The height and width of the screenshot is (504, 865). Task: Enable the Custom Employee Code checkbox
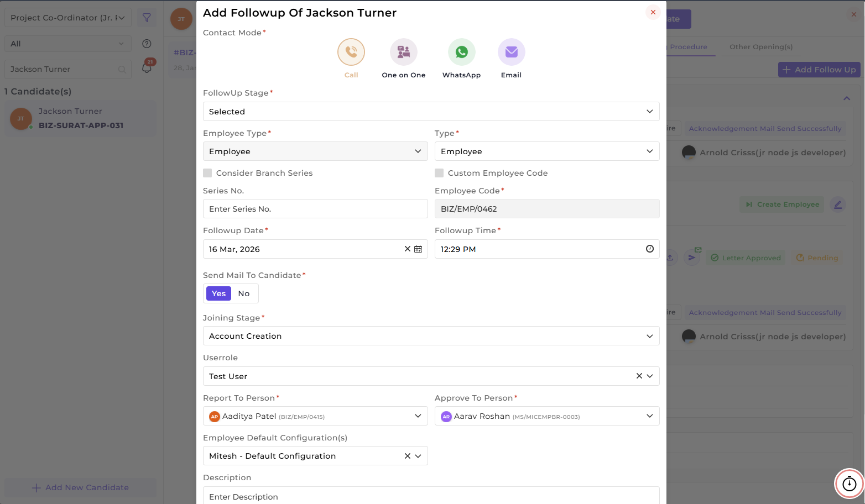click(x=439, y=173)
